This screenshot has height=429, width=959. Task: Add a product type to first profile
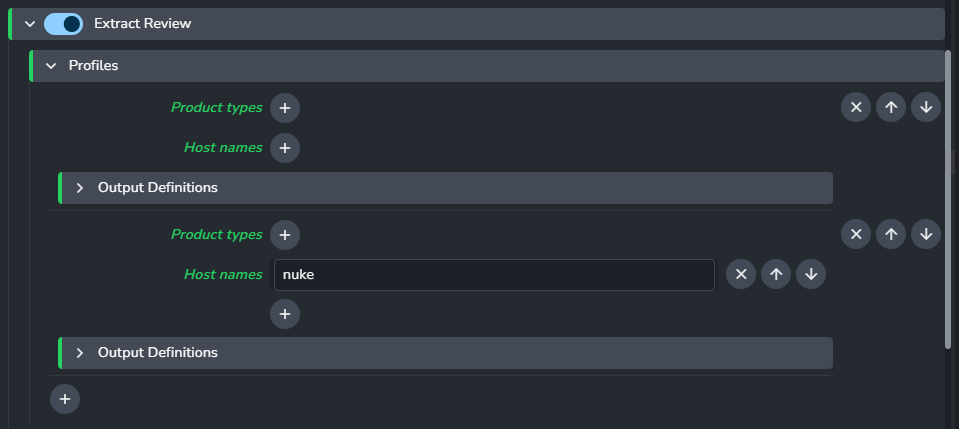(x=285, y=107)
